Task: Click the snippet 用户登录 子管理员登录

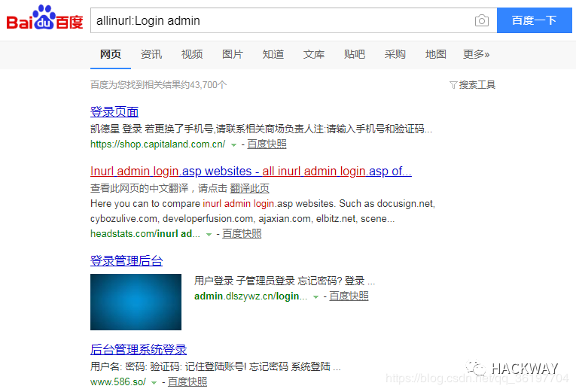Action: click(x=285, y=281)
